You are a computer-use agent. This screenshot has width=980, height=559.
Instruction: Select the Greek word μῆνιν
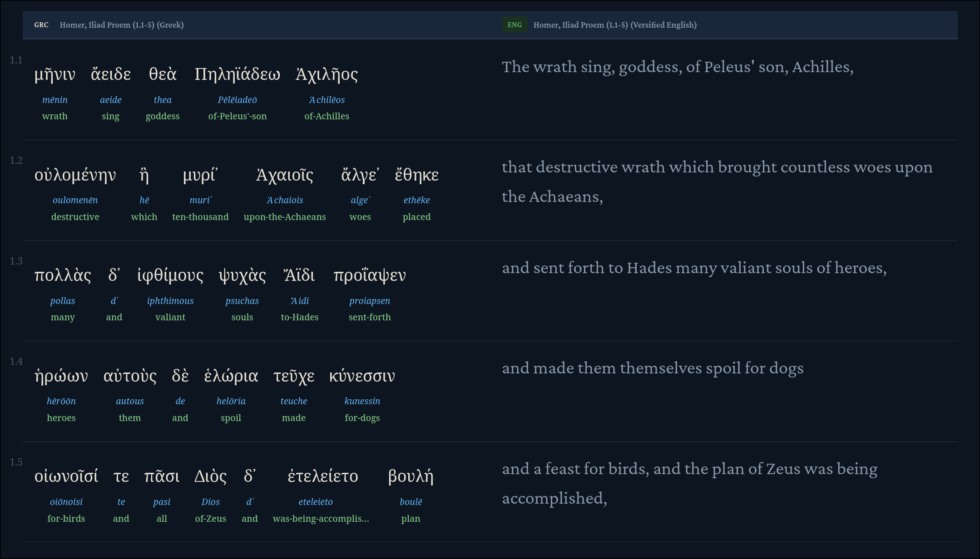click(55, 74)
